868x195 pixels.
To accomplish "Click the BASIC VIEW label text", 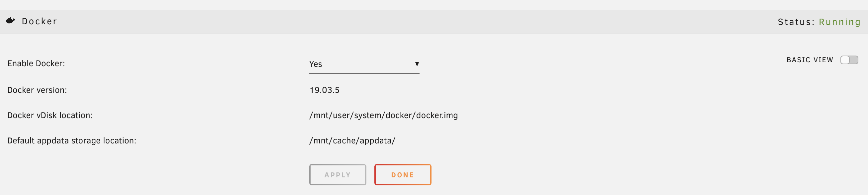I will click(x=810, y=60).
